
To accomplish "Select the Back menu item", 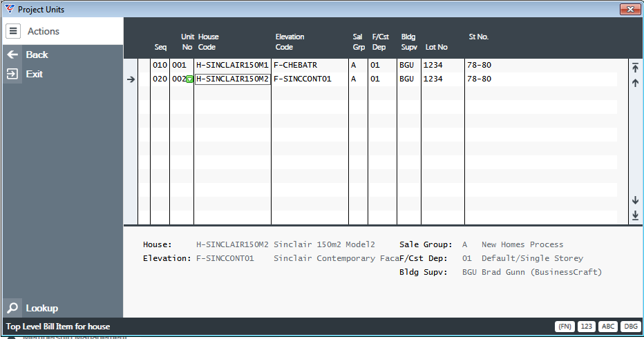I will (x=37, y=55).
